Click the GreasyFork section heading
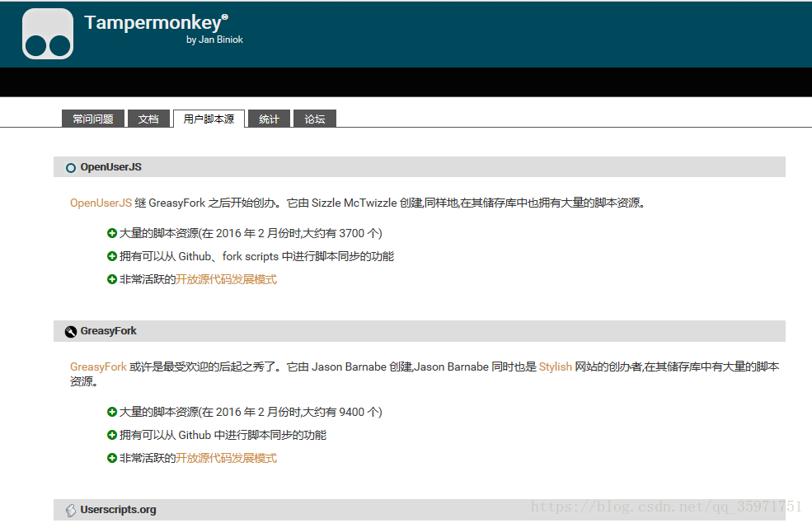The image size is (812, 523). click(x=108, y=331)
